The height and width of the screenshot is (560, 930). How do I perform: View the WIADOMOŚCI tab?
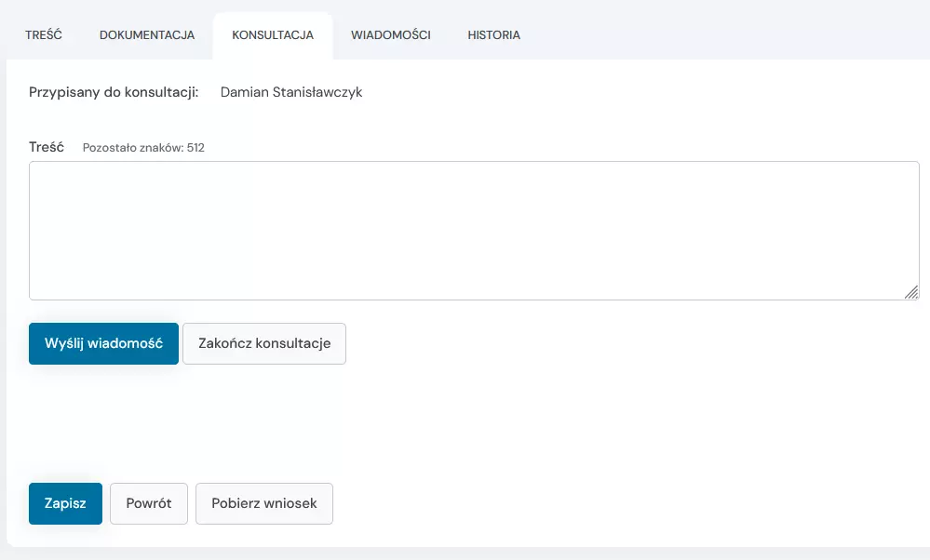pos(390,34)
